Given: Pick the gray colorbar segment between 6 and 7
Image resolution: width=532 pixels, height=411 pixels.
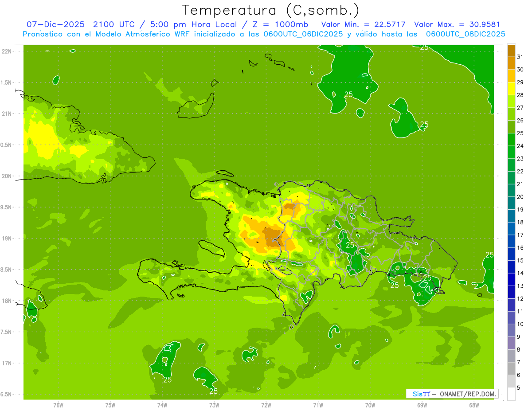Looking at the screenshot, I should (x=511, y=369).
